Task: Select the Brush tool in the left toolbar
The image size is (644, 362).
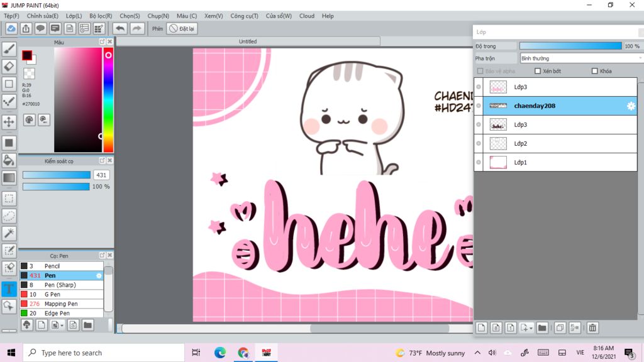Action: click(9, 49)
